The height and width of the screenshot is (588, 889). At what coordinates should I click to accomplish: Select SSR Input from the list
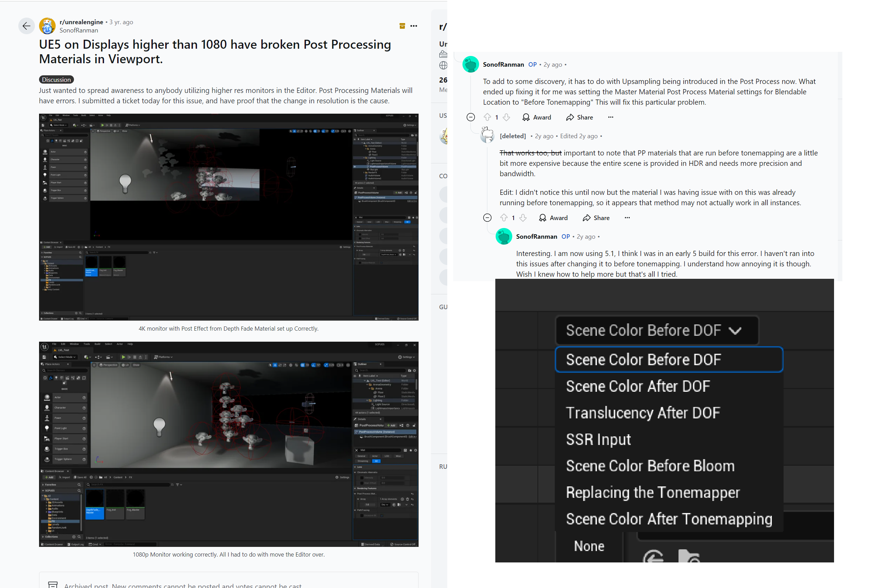tap(598, 439)
